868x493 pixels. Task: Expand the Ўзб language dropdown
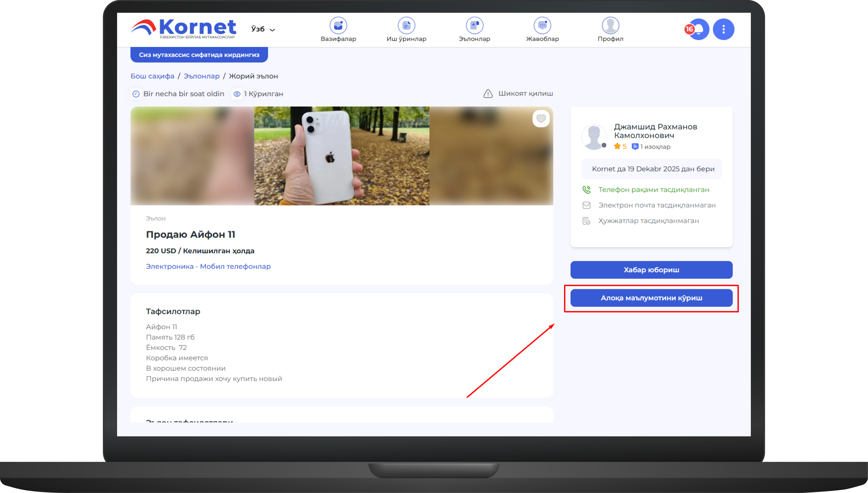tap(258, 29)
